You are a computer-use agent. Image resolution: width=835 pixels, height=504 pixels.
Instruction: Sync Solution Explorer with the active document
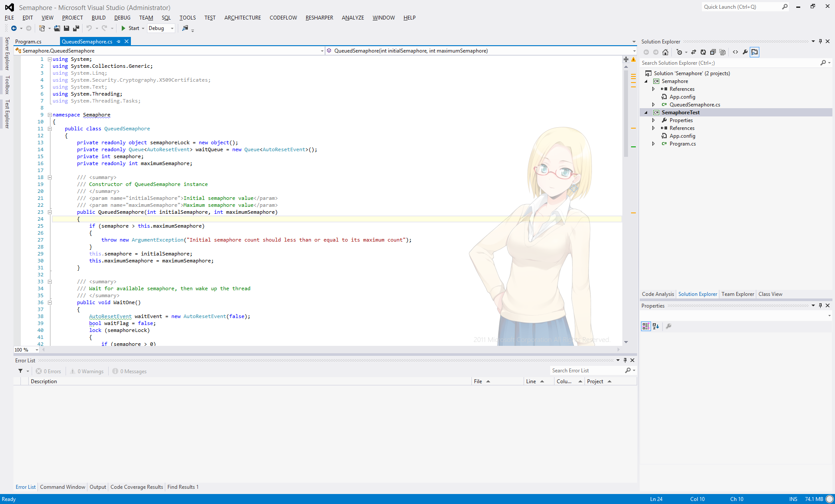[x=694, y=52]
